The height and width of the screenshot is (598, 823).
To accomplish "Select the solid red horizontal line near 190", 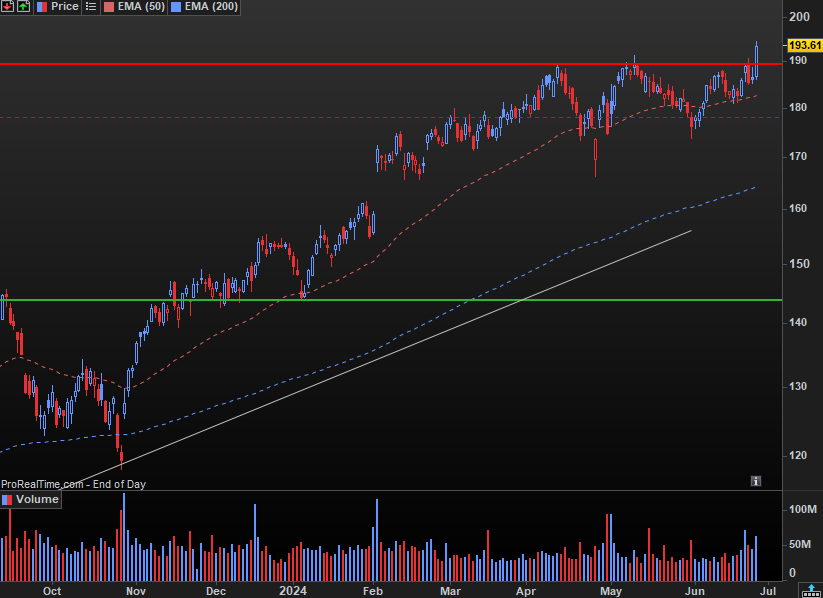I will (391, 64).
